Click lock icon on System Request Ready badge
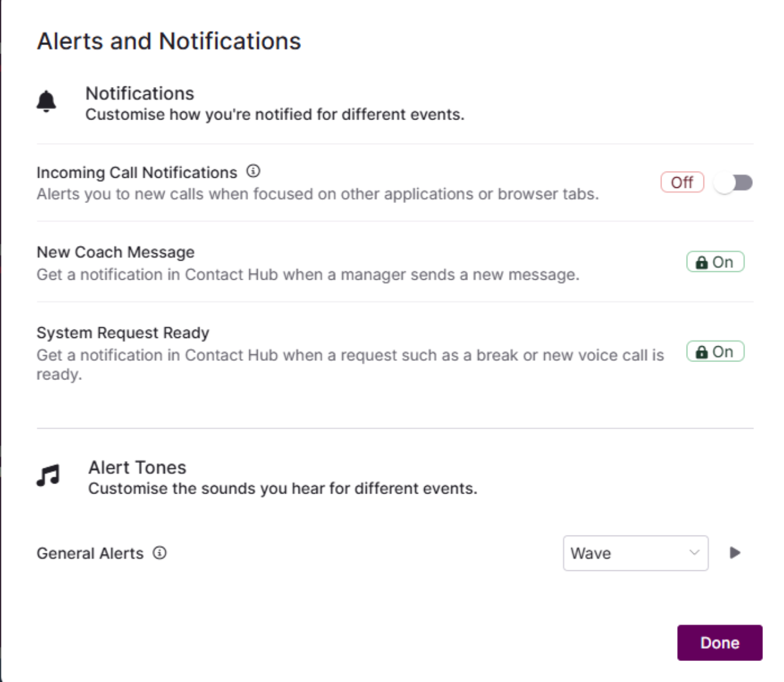The image size is (784, 682). click(701, 352)
